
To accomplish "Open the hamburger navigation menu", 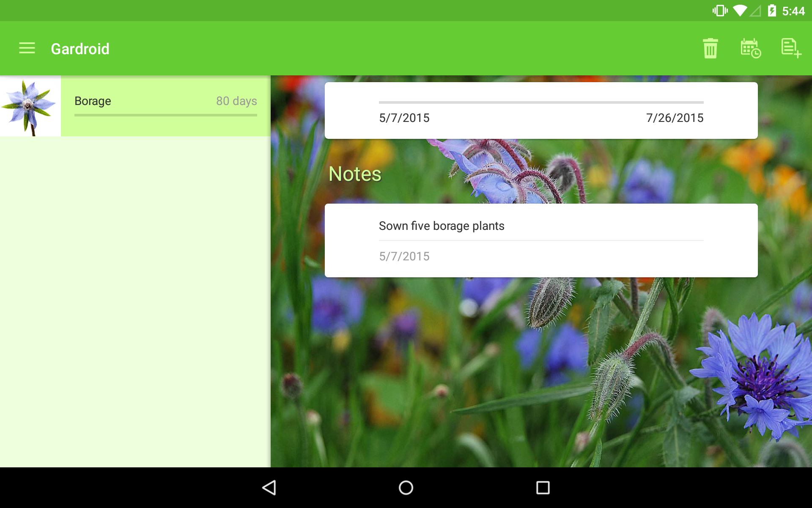I will 27,48.
